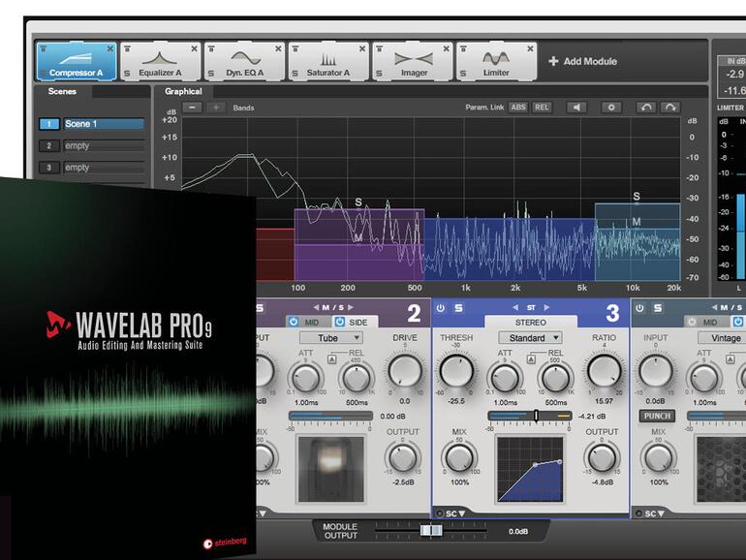Open the Dyn. EQ A module
Screen dimensions: 746x560
tap(244, 61)
